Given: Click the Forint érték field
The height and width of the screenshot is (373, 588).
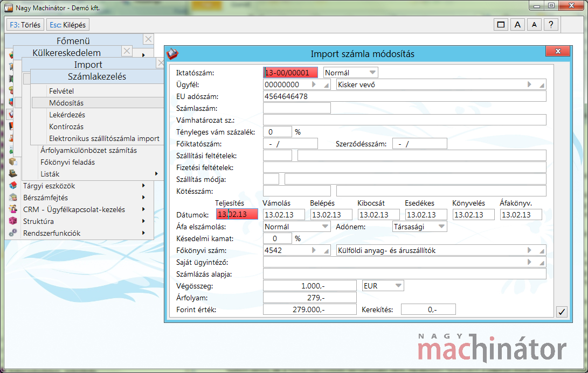Looking at the screenshot, I should click(x=310, y=309).
